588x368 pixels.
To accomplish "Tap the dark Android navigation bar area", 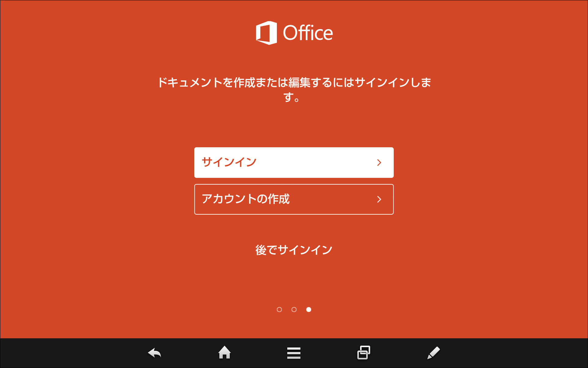I will click(x=505, y=353).
